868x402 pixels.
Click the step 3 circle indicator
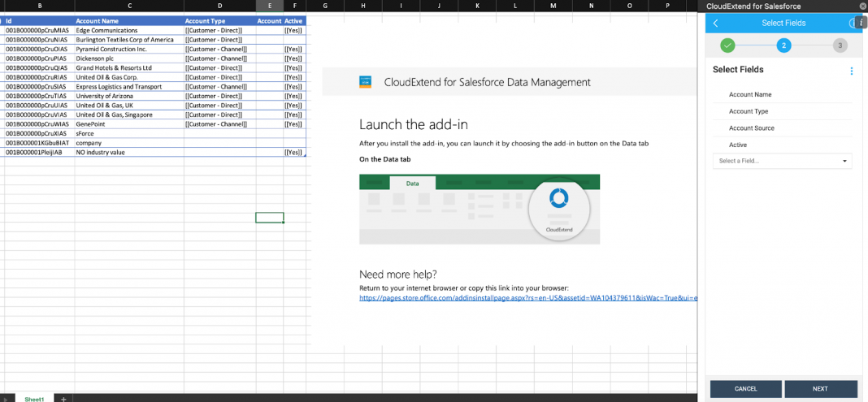pos(840,45)
